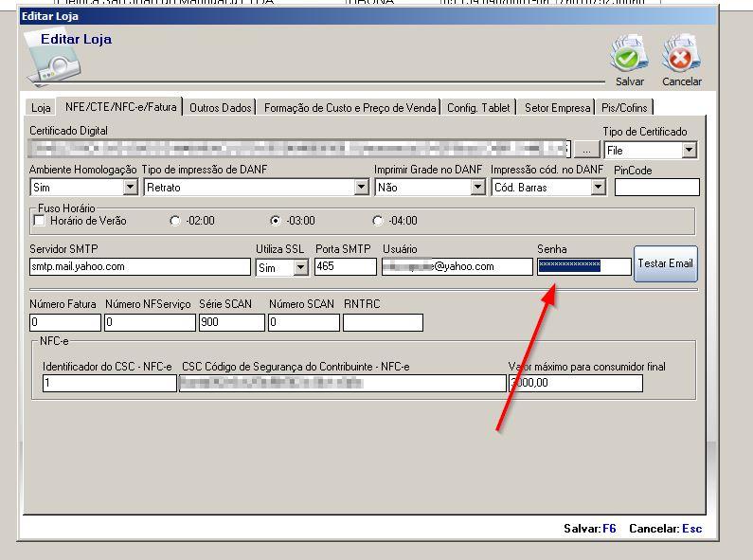Click the Porta SMTP field
This screenshot has width=753, height=560.
click(346, 266)
